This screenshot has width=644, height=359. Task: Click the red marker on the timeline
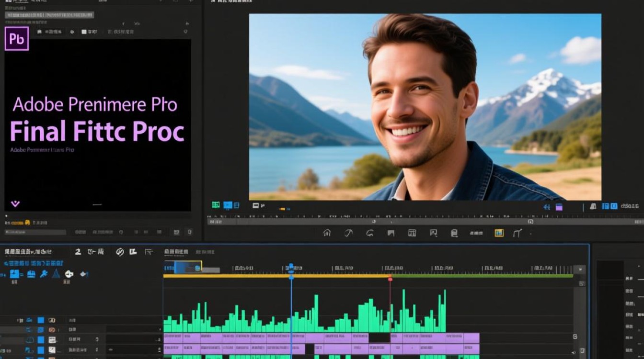point(390,279)
